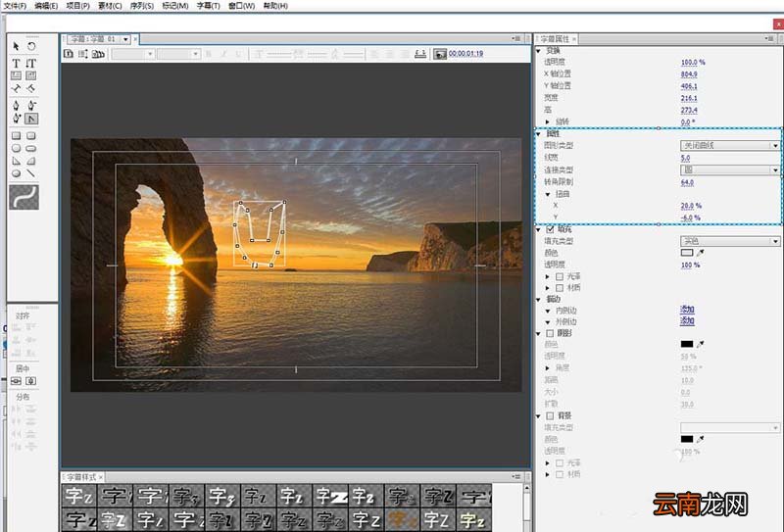Viewport: 784px width, 532px height.
Task: Collapse the 属性 properties section
Action: point(538,134)
